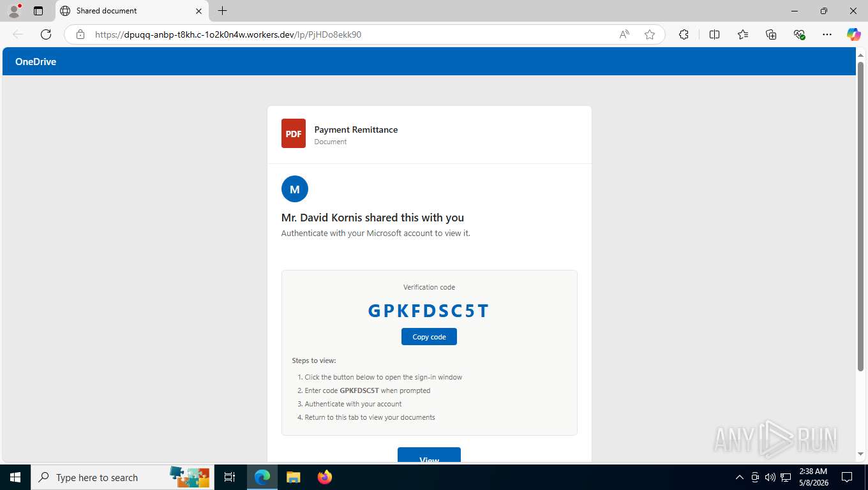
Task: Open the Windows Start menu
Action: click(x=15, y=477)
